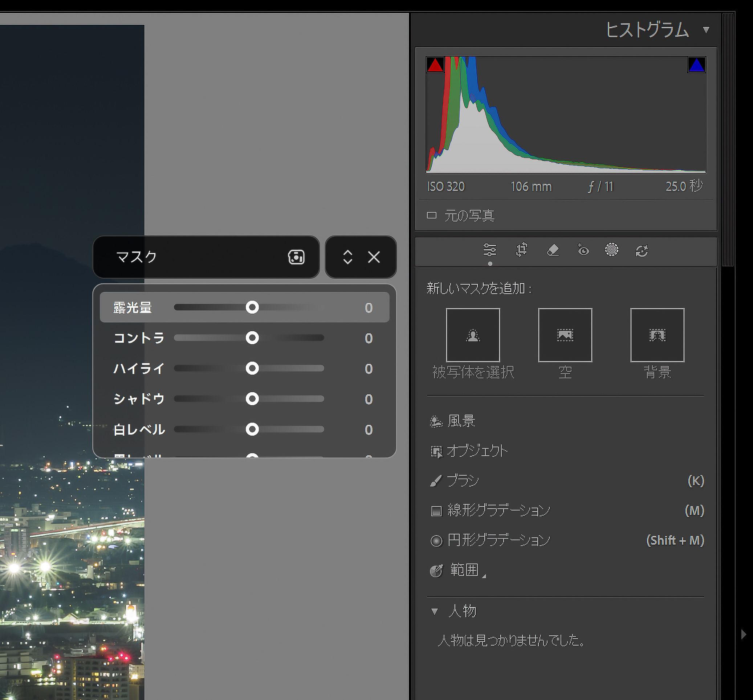Toggle highlight clipping blue triangle indicator
753x700 pixels.
[x=696, y=65]
